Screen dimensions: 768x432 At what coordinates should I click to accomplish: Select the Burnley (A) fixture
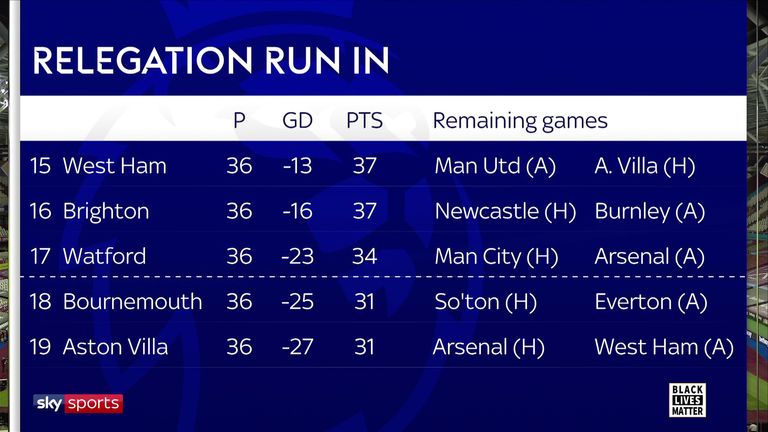coord(649,211)
